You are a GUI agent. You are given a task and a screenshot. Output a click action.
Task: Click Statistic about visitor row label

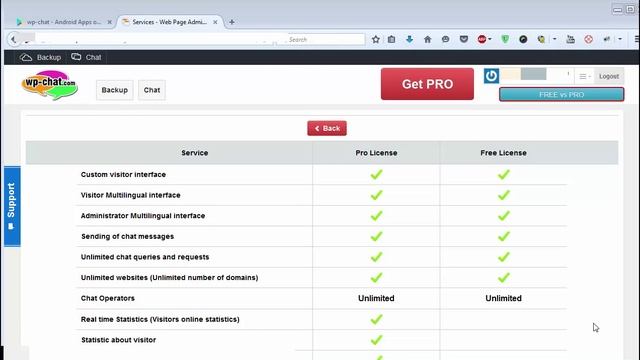118,340
